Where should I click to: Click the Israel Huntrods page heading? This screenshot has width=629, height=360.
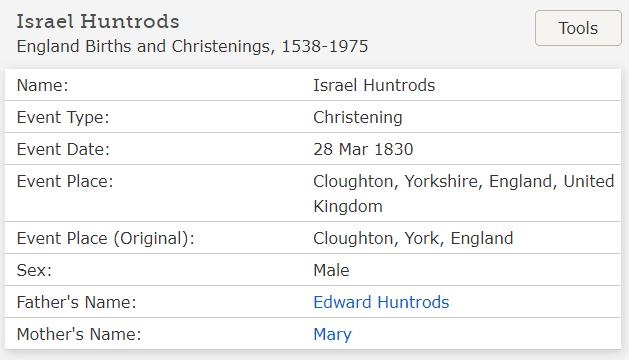point(97,21)
